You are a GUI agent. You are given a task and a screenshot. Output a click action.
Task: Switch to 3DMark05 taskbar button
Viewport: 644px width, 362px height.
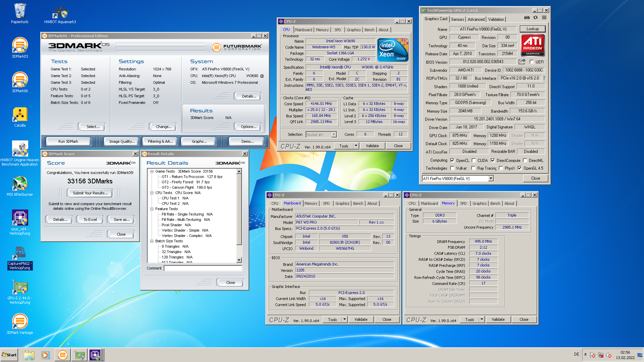(x=62, y=355)
